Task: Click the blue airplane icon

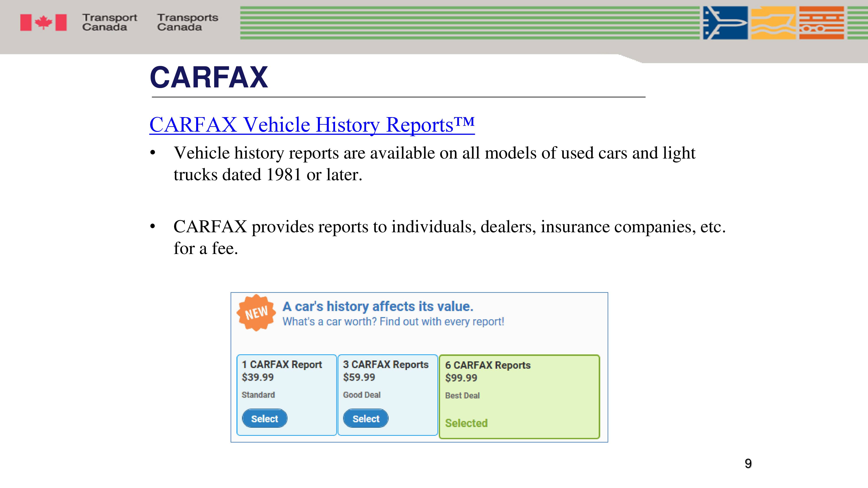Action: coord(725,23)
